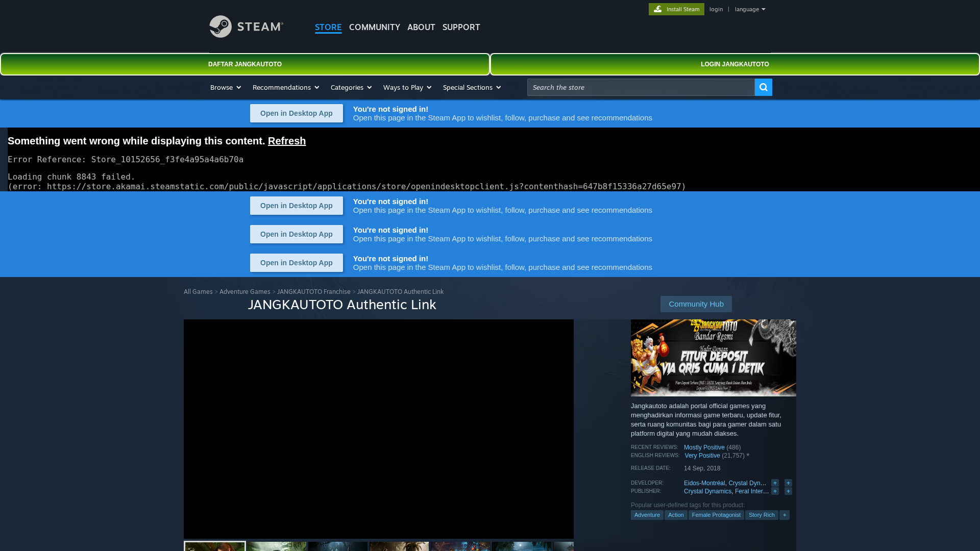Screen dimensions: 980x551
Task: Click the magnifier search button
Action: tap(763, 87)
